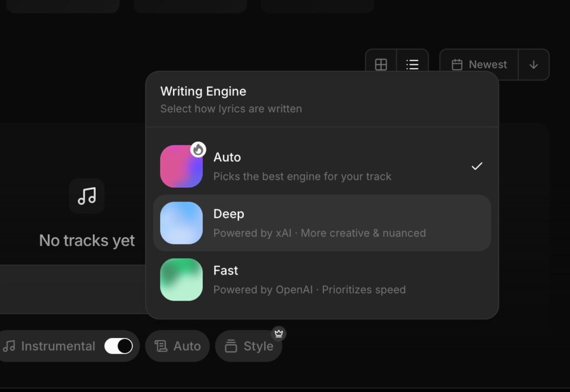This screenshot has height=392, width=570.
Task: Click the crown badge on the Style button
Action: pyautogui.click(x=278, y=334)
